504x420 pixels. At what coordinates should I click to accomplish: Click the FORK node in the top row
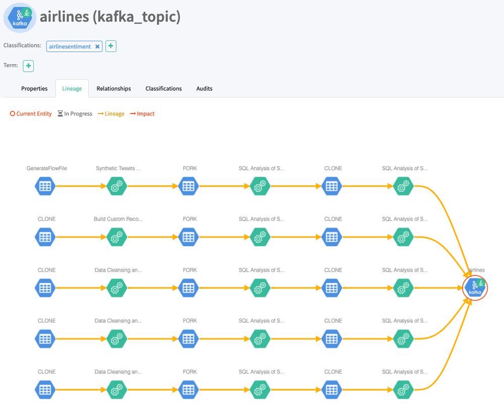(x=189, y=186)
